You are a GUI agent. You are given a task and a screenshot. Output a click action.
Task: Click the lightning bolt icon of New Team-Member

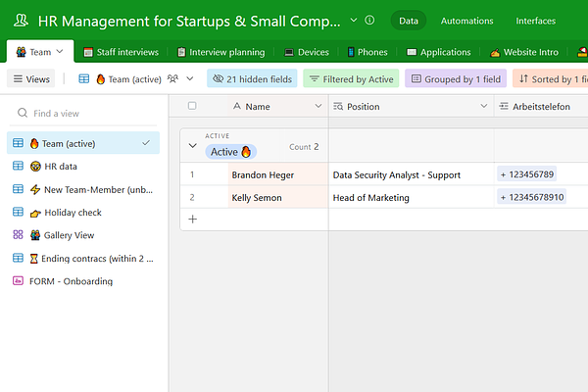35,189
